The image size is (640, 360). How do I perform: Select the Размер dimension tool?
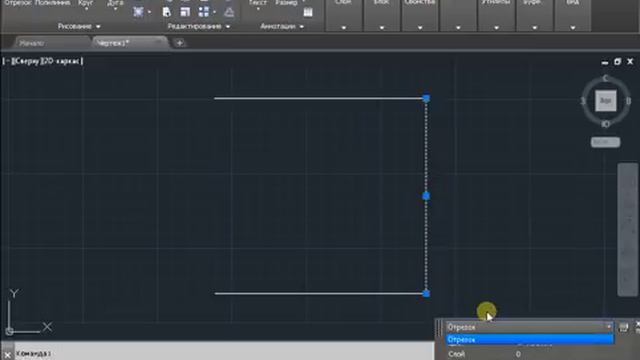[x=286, y=3]
